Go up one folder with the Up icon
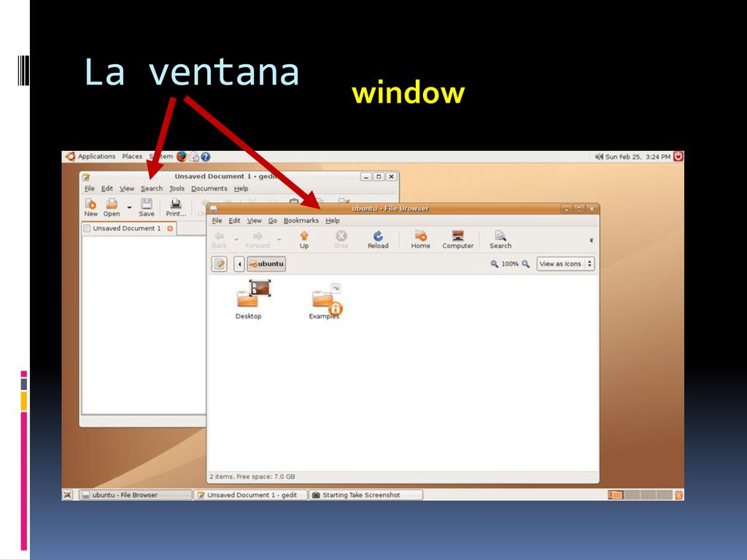 (x=304, y=239)
